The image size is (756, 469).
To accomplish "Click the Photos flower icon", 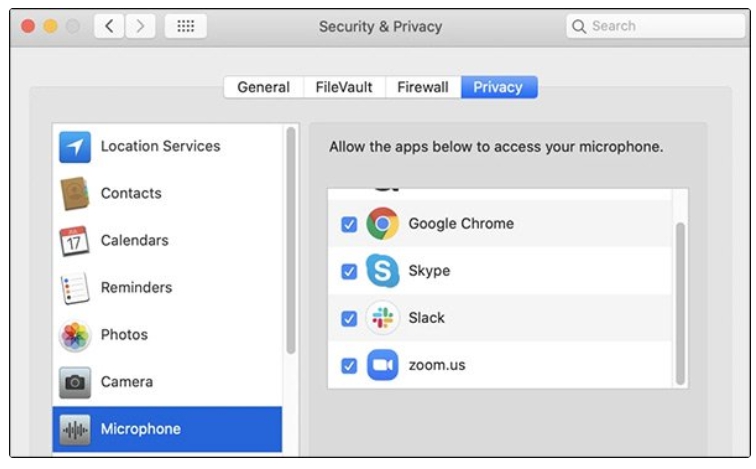I will click(75, 335).
